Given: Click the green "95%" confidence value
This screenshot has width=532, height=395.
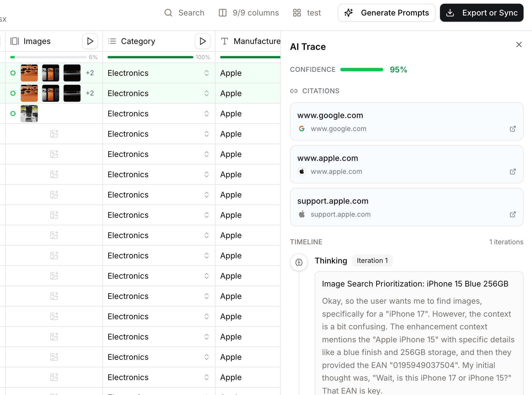Looking at the screenshot, I should point(398,70).
